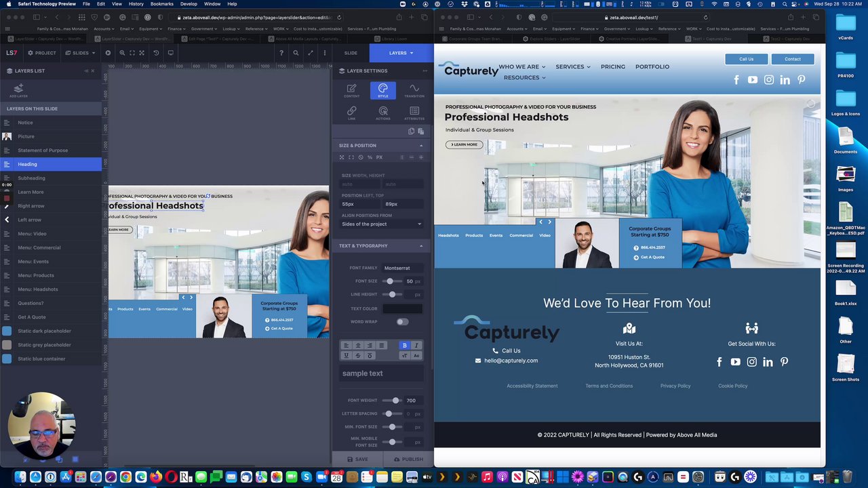Viewport: 868px width, 488px height.
Task: Toggle bold text formatting
Action: pyautogui.click(x=405, y=346)
